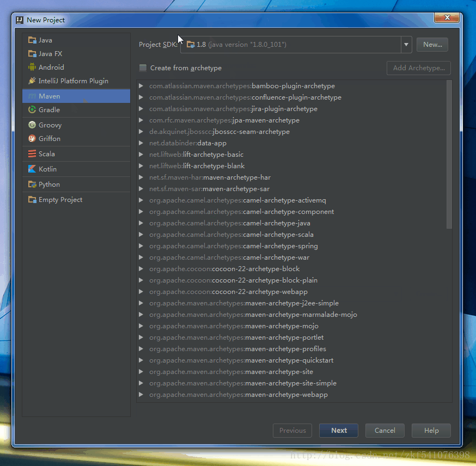The image size is (476, 466).
Task: Select maven-archetype-marmalade-mojo row
Action: [x=291, y=314]
